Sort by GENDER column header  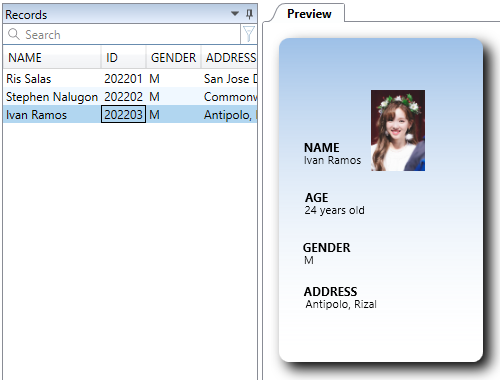pos(173,58)
